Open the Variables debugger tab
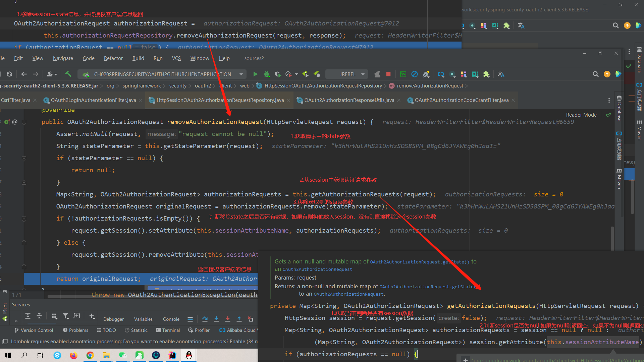This screenshot has width=644, height=362. pyautogui.click(x=143, y=319)
